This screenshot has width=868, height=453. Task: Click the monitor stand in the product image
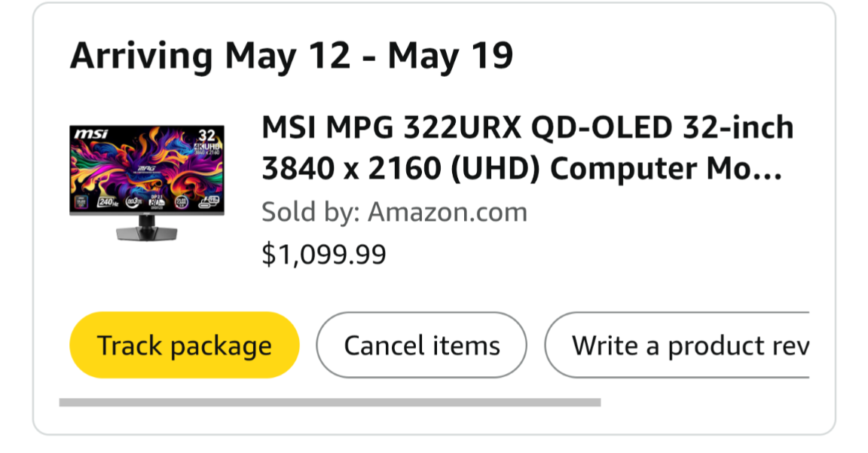(x=147, y=229)
